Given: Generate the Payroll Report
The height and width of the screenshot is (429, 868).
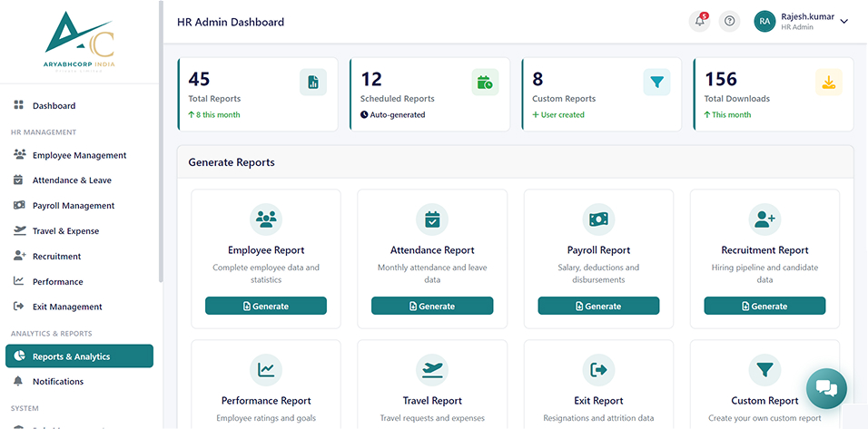Looking at the screenshot, I should (598, 306).
